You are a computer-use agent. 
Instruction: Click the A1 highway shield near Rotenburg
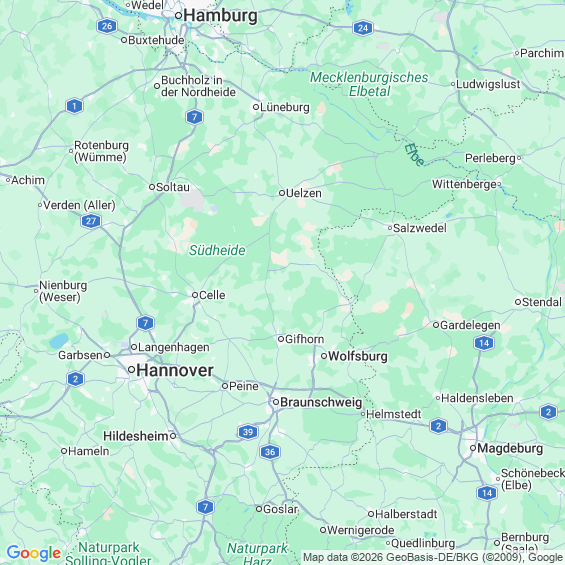pos(75,106)
